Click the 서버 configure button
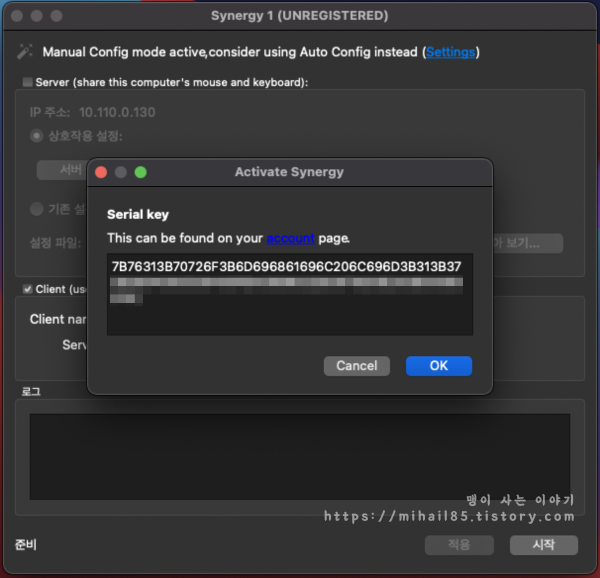600x578 pixels. click(62, 170)
